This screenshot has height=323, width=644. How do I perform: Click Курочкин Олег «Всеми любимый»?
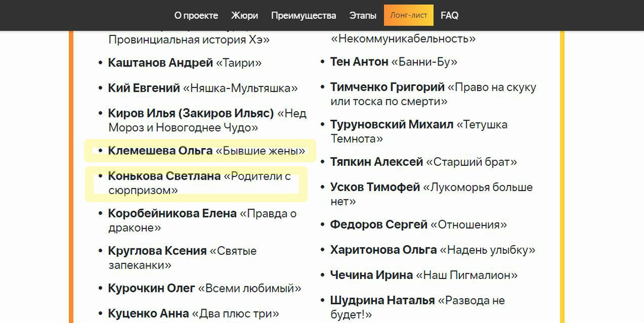click(205, 289)
